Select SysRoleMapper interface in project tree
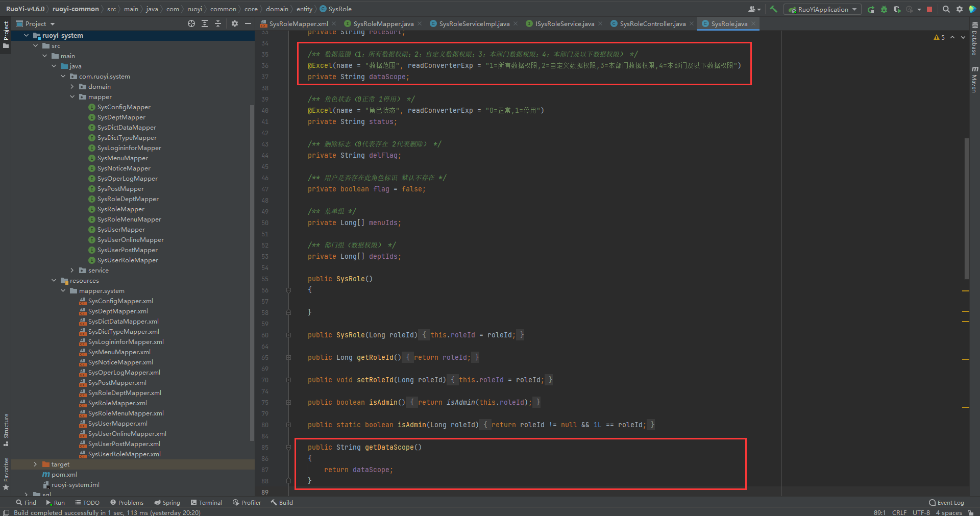 tap(121, 209)
